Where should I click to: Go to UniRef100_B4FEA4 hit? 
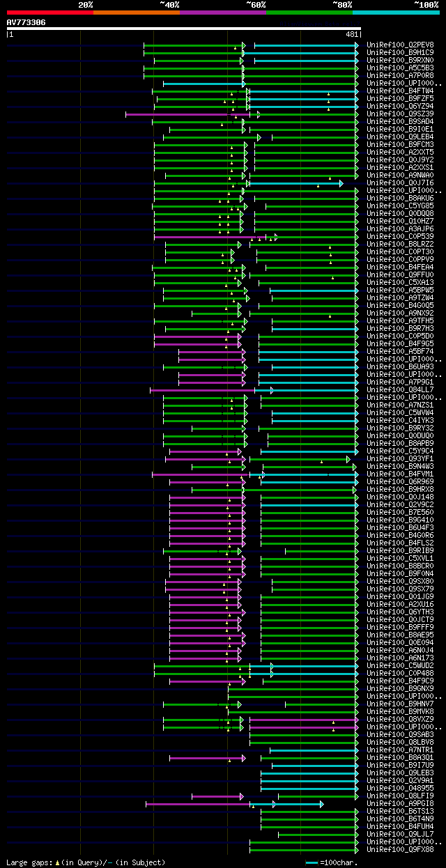400,267
